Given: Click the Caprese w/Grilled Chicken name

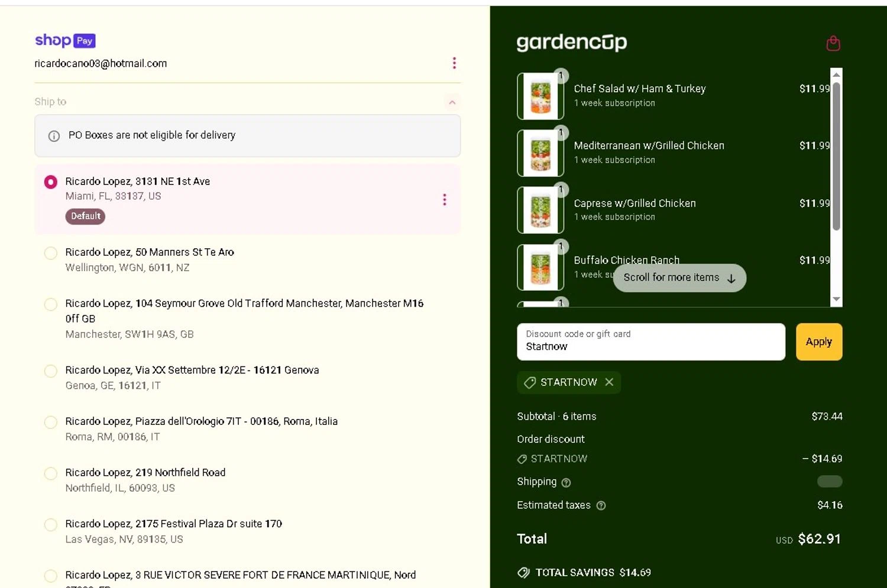Looking at the screenshot, I should pos(635,203).
